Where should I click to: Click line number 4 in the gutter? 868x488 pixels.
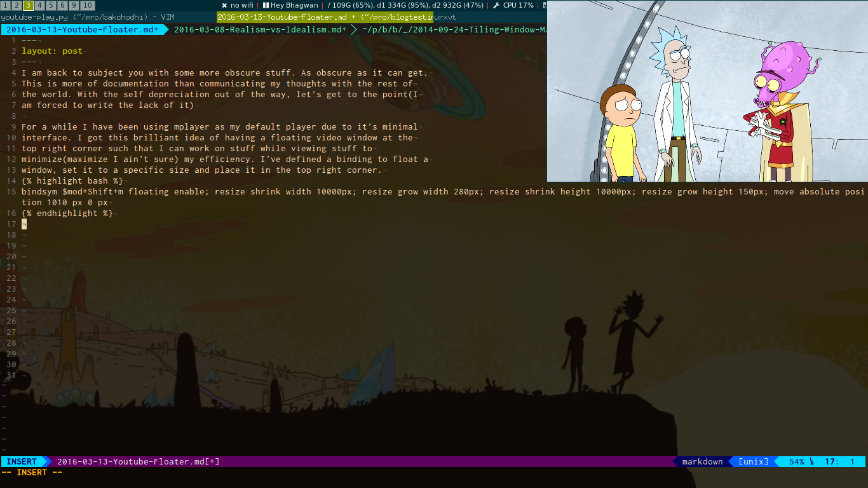click(14, 72)
